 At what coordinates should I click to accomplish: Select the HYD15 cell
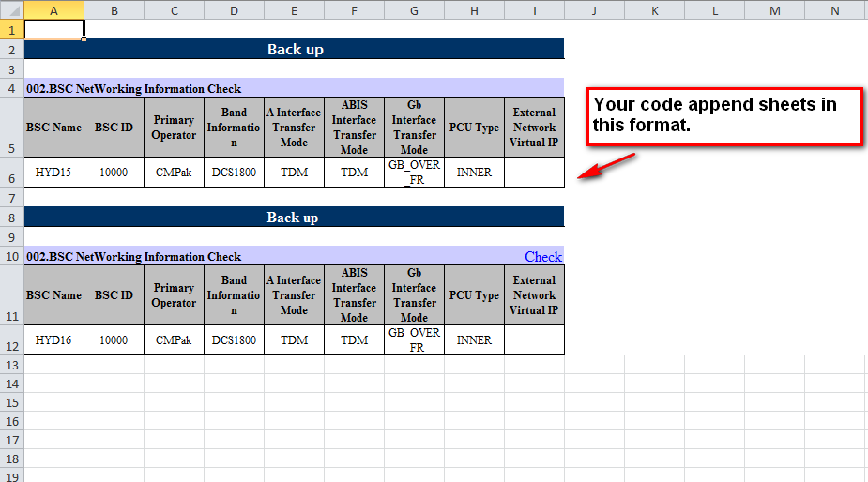point(54,173)
